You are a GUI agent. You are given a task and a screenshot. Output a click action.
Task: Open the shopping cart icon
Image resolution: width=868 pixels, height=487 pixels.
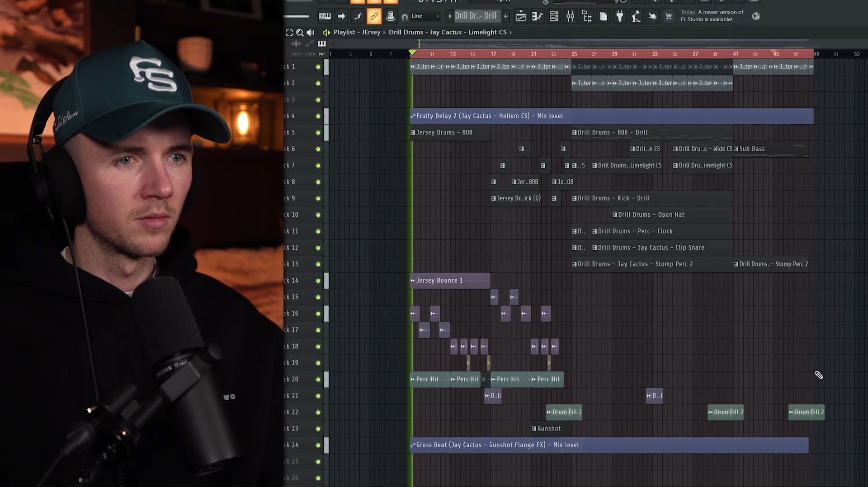click(x=669, y=17)
